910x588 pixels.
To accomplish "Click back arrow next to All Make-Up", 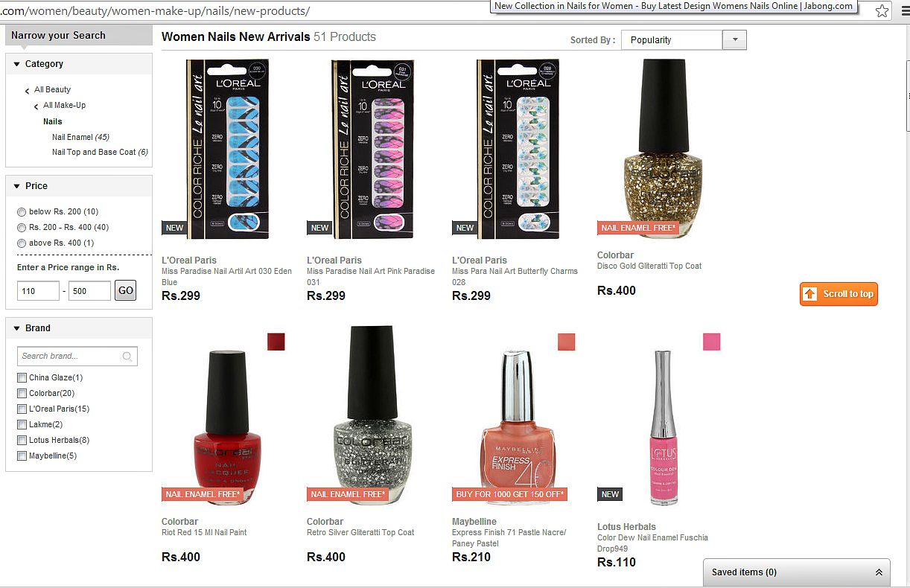I will tap(36, 106).
